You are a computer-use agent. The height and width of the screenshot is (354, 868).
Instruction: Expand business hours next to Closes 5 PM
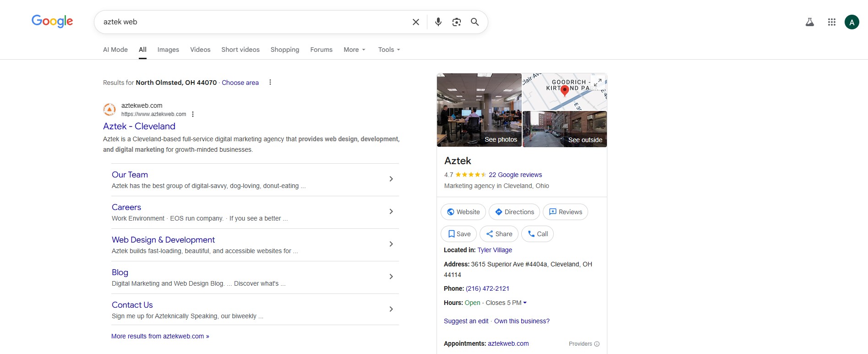(x=525, y=303)
